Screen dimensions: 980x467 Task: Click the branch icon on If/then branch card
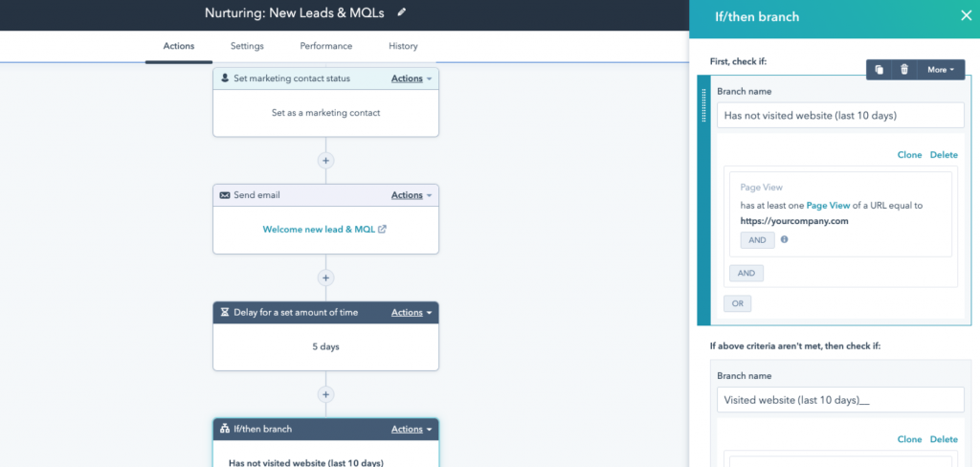pos(225,429)
